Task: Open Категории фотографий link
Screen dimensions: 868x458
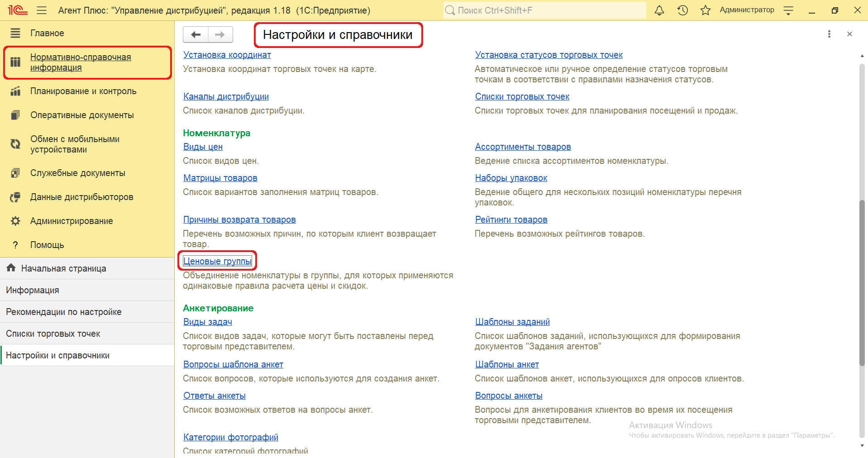Action: (x=231, y=437)
